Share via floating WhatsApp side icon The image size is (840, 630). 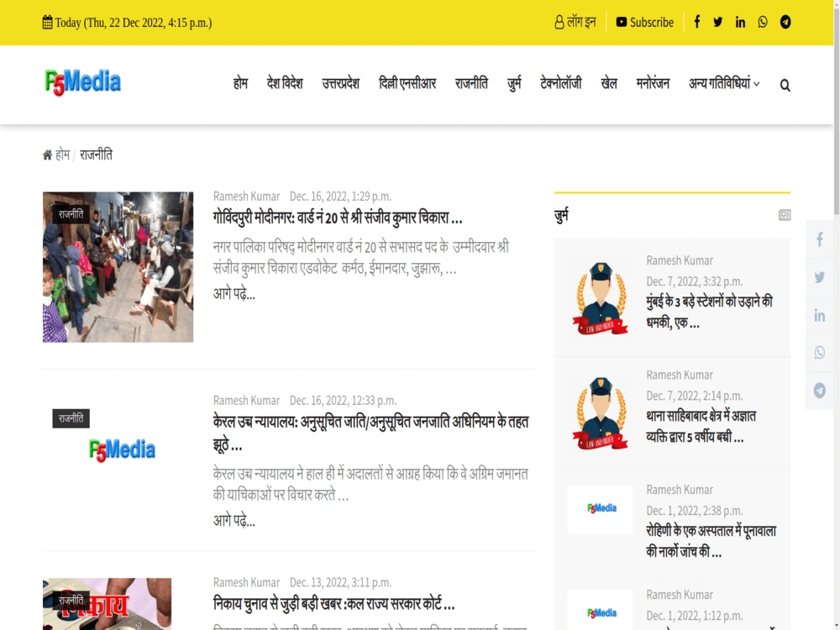pyautogui.click(x=820, y=353)
